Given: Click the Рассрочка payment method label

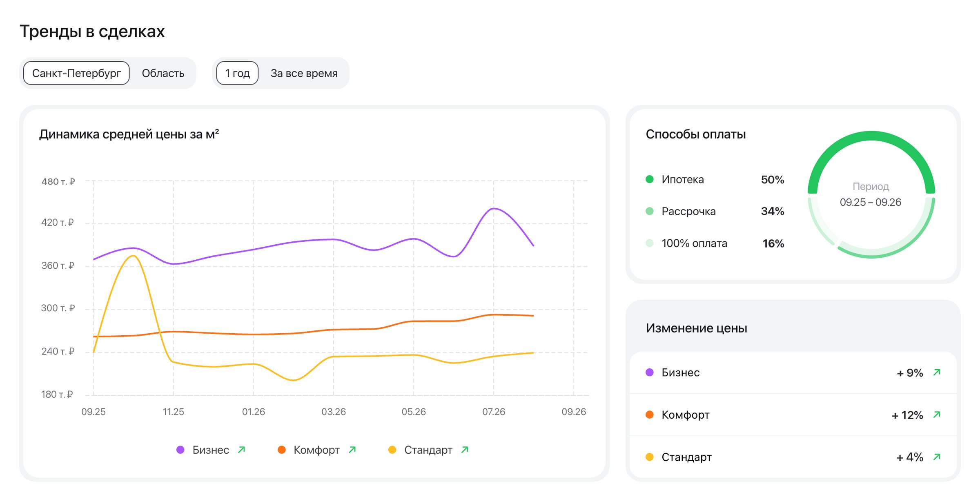Looking at the screenshot, I should [688, 212].
